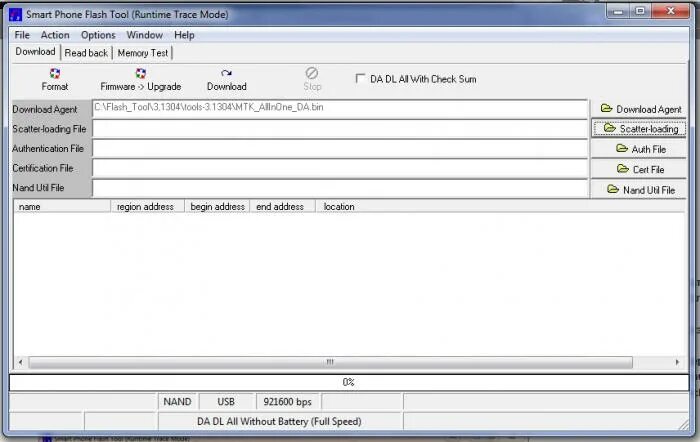This screenshot has width=700, height=442.
Task: Open the Help menu
Action: pos(184,35)
